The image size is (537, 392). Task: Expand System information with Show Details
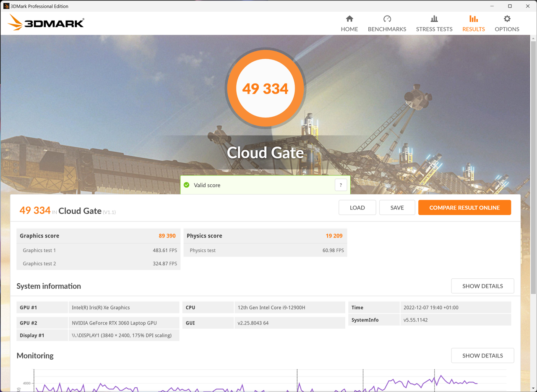click(482, 286)
